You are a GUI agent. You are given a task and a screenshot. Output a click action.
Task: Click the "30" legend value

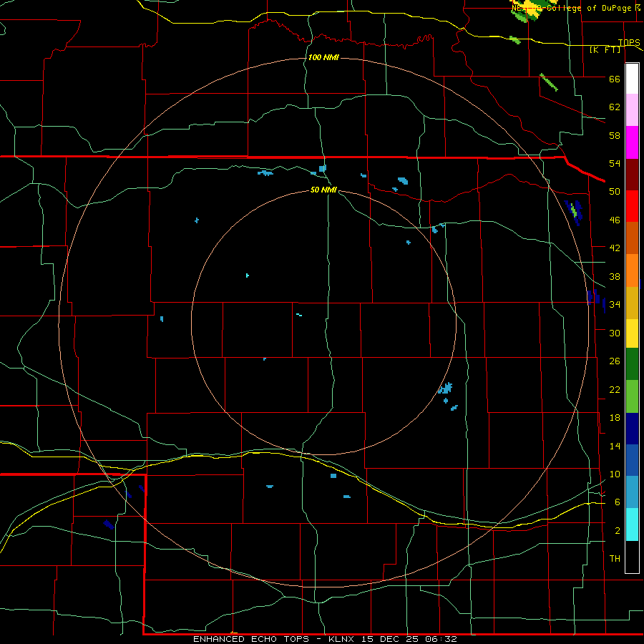click(x=615, y=333)
